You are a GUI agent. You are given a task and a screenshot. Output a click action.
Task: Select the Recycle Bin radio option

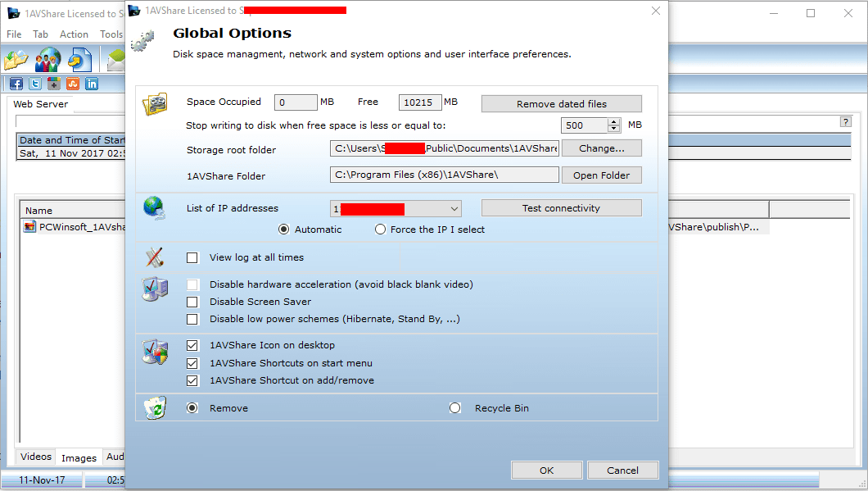click(x=455, y=408)
